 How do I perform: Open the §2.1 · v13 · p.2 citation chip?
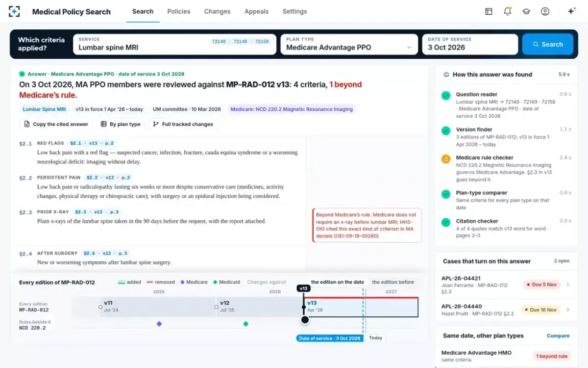click(92, 143)
